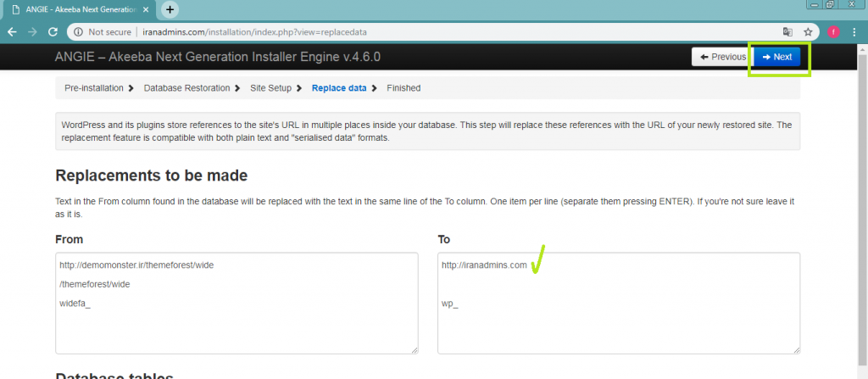Select the ANGIE browser tab
Screen dimensions: 868x379
pyautogui.click(x=81, y=10)
